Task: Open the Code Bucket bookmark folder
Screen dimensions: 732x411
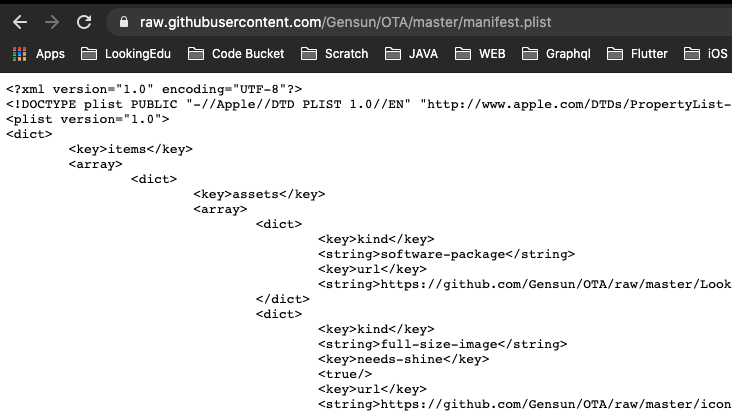Action: click(x=236, y=54)
